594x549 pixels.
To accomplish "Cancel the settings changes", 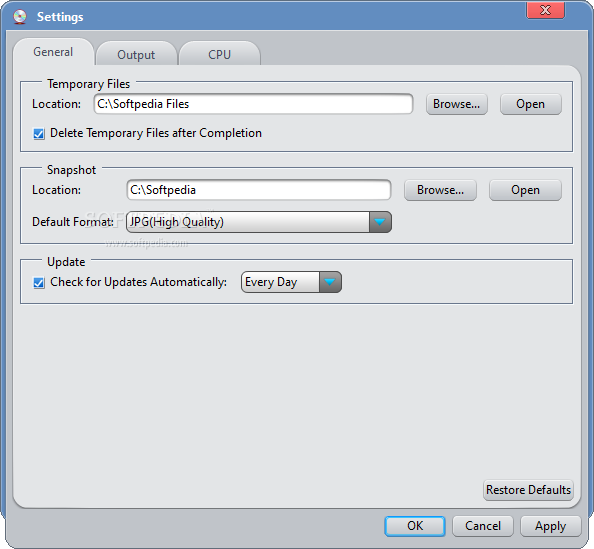I will point(483,526).
